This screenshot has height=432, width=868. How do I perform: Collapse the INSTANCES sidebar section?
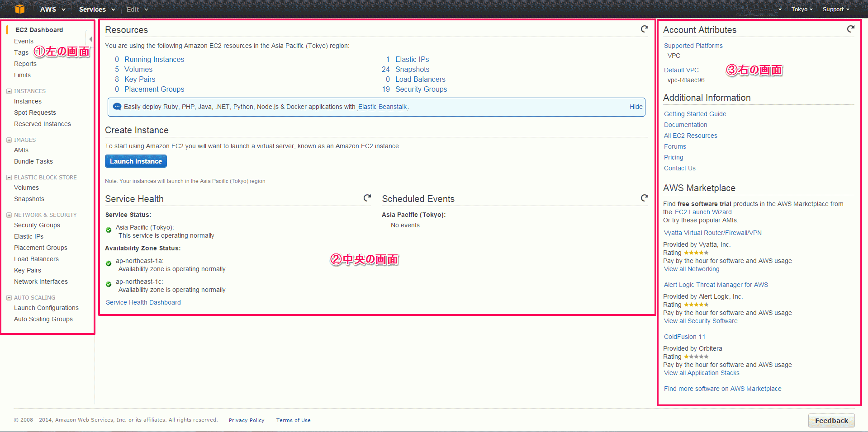[x=9, y=91]
